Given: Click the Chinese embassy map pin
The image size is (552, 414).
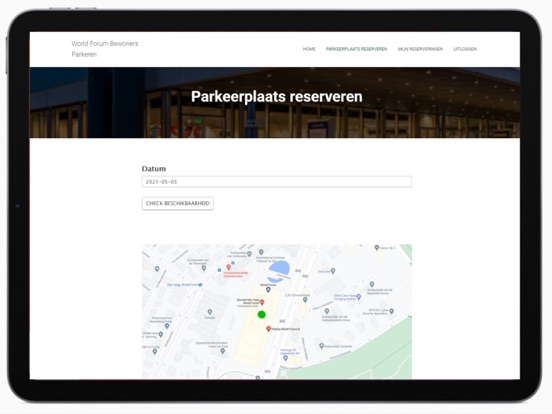Looking at the screenshot, I should (x=327, y=311).
